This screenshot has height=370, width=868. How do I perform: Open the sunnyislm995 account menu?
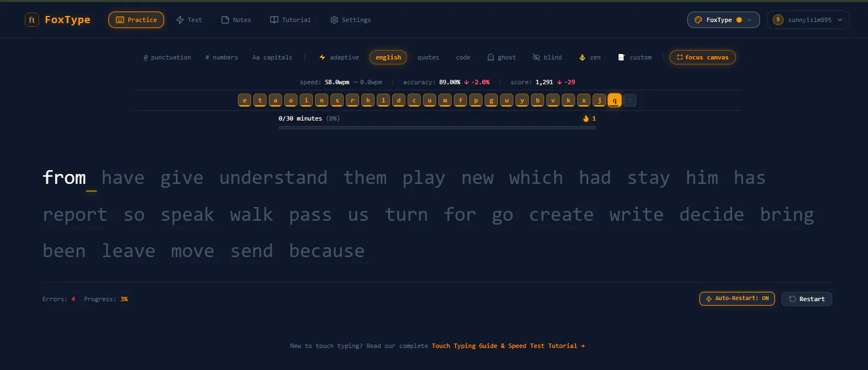[x=808, y=20]
